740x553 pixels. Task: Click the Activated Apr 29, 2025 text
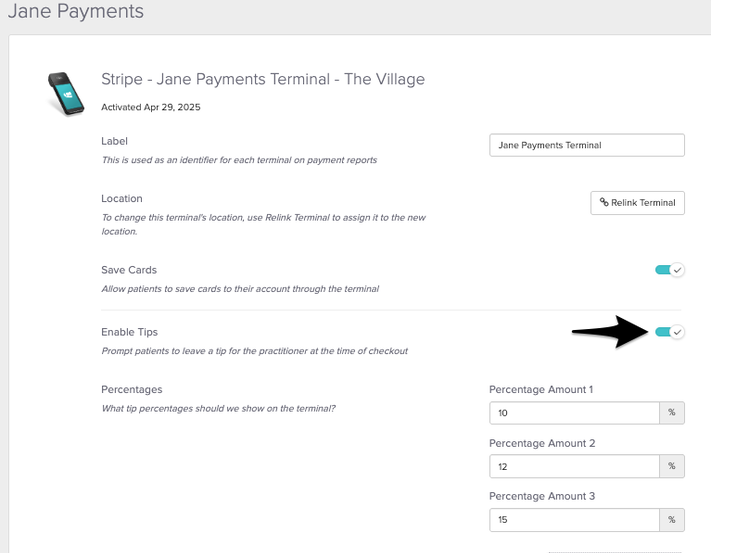tap(151, 107)
